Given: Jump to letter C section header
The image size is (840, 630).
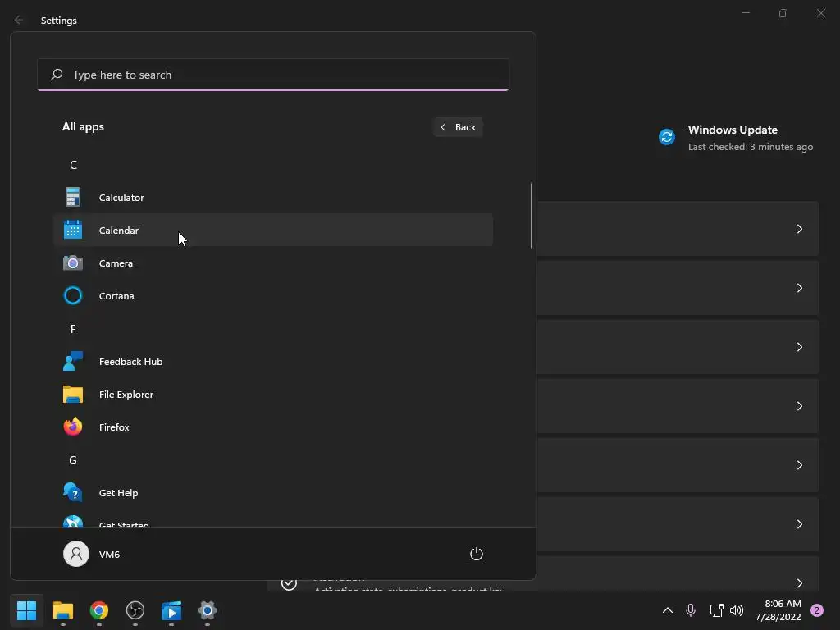Looking at the screenshot, I should (73, 165).
